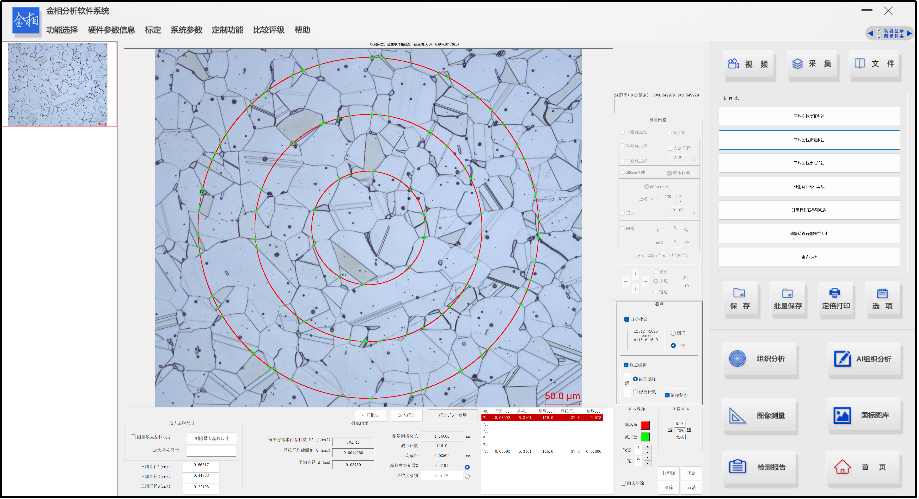Click the red color swatch

click(644, 426)
